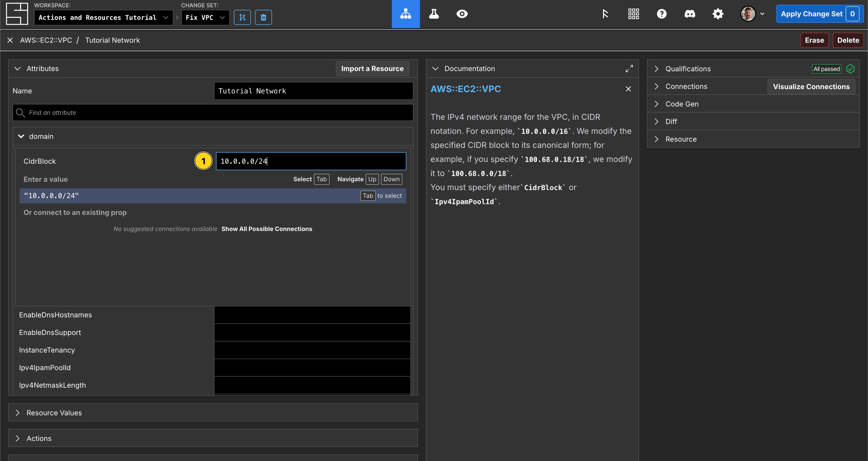
Task: Click the cursor pointer icon in top bar
Action: (x=605, y=14)
